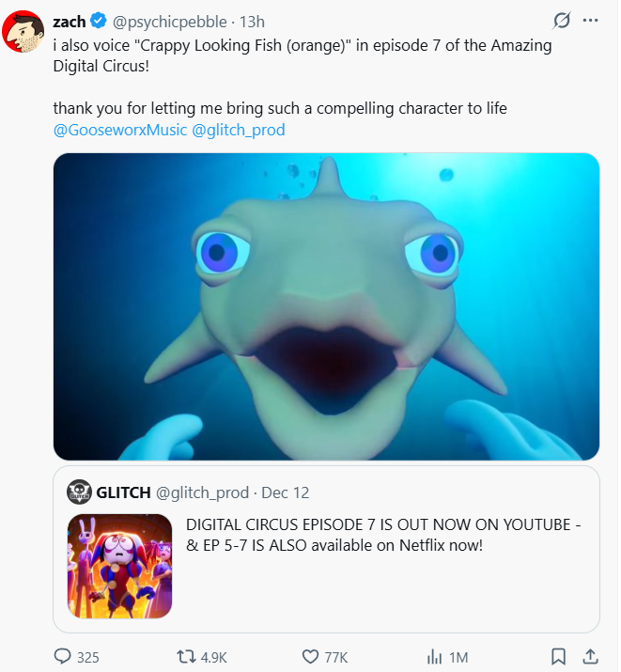Click the "zach" display name

point(69,22)
